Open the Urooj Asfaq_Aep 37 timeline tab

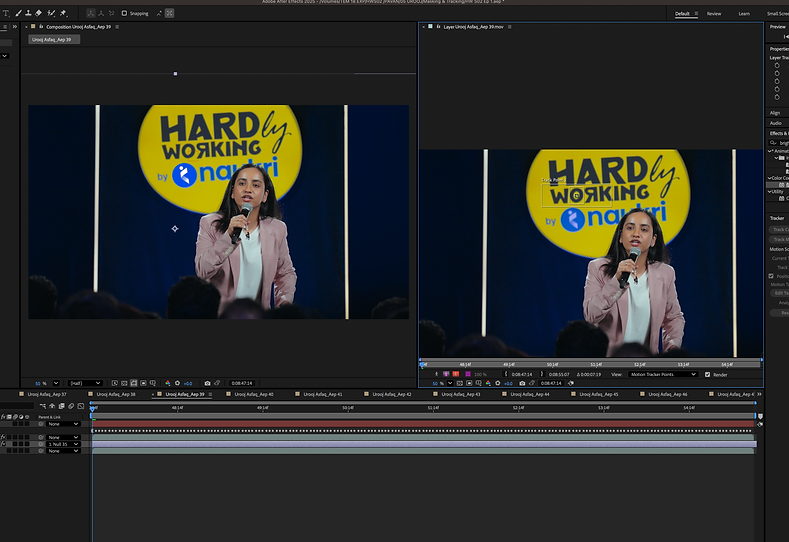[x=47, y=394]
